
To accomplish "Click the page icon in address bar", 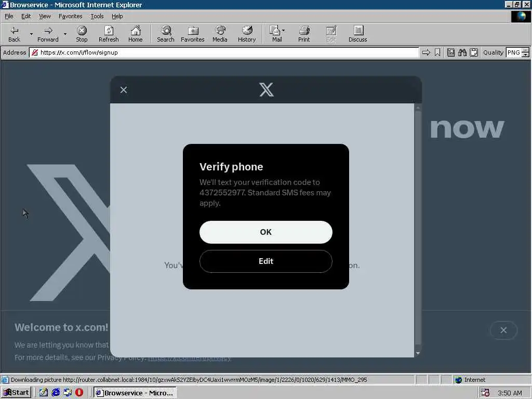I will click(34, 52).
